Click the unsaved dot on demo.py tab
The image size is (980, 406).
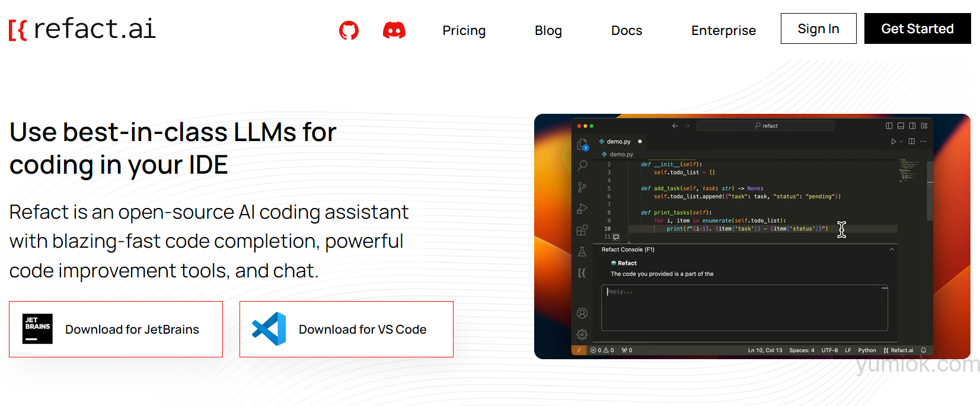640,142
